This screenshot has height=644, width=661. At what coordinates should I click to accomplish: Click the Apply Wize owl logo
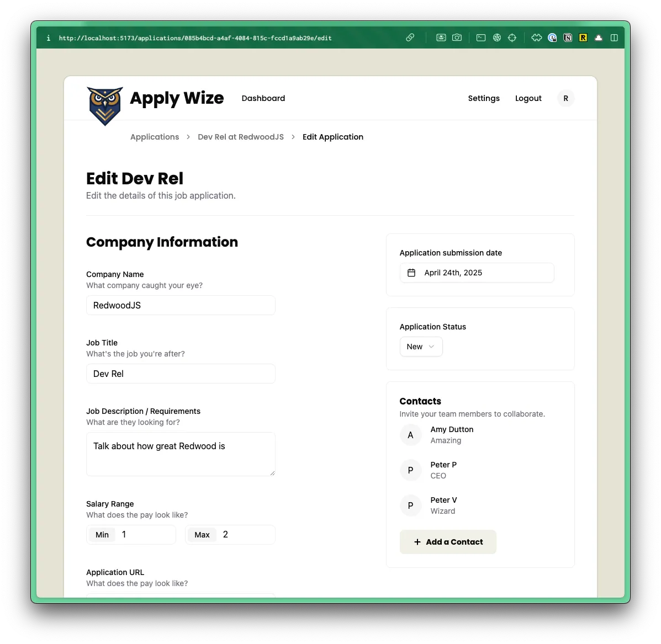click(105, 105)
